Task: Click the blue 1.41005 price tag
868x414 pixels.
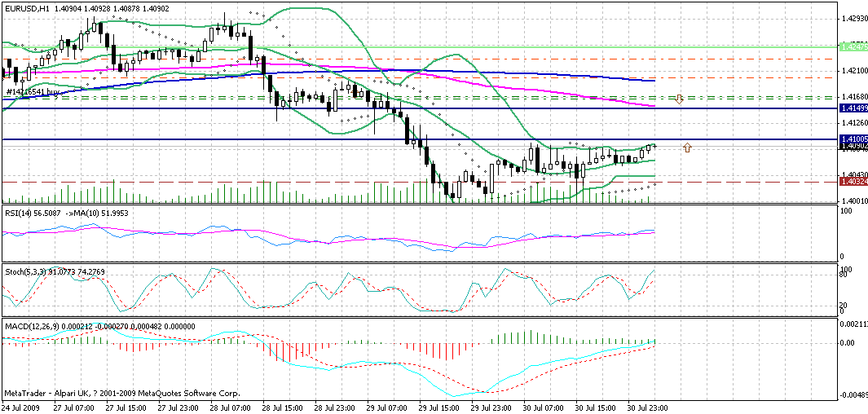Action: click(x=853, y=139)
